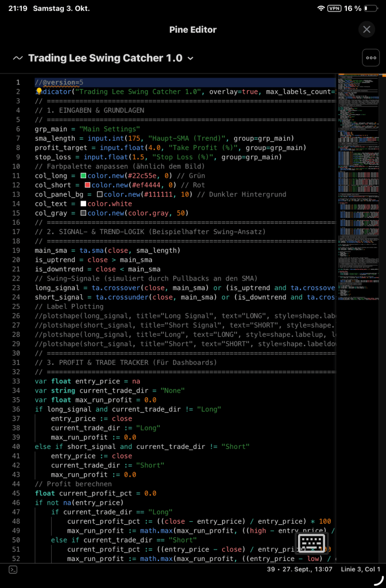This screenshot has height=588, width=386.
Task: Click line number 1 in gutter
Action: pos(18,82)
